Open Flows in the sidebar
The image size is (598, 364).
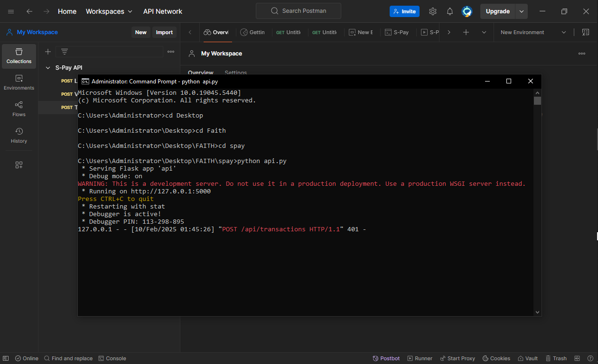(19, 109)
